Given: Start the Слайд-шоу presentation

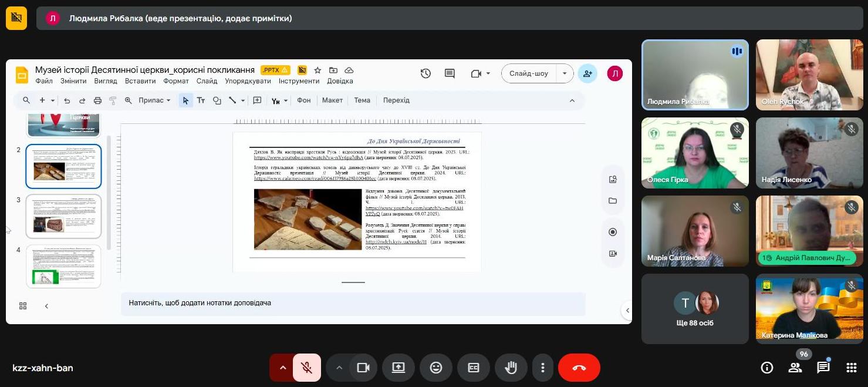Looking at the screenshot, I should 529,73.
